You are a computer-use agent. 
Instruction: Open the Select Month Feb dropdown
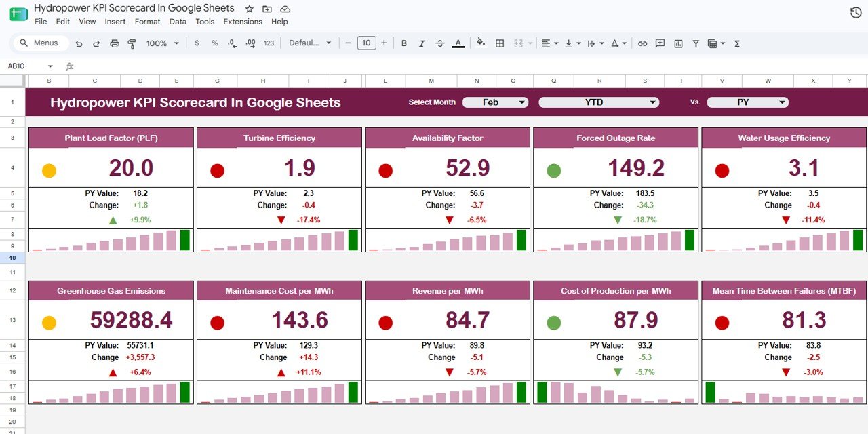[495, 102]
